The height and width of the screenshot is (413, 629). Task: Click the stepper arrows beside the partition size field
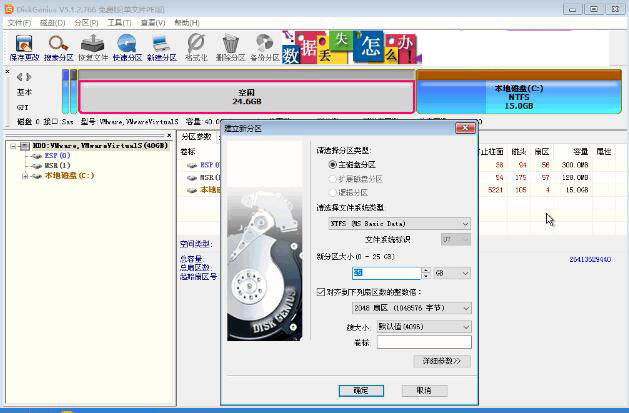tap(426, 273)
